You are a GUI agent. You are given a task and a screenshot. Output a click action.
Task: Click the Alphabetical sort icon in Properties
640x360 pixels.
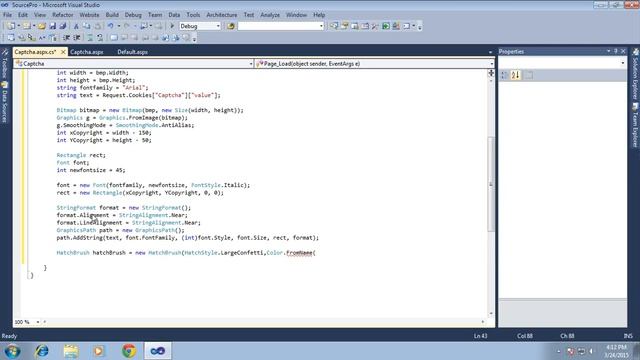pyautogui.click(x=516, y=75)
